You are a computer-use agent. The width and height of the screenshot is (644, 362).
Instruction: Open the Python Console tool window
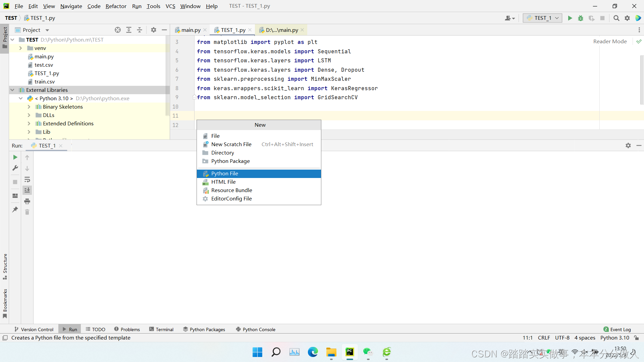coord(256,329)
